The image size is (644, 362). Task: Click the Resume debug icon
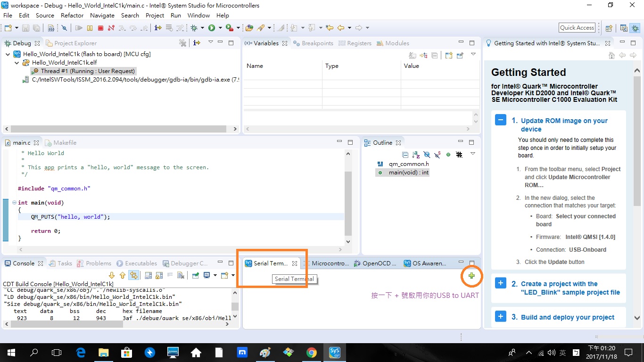(79, 28)
